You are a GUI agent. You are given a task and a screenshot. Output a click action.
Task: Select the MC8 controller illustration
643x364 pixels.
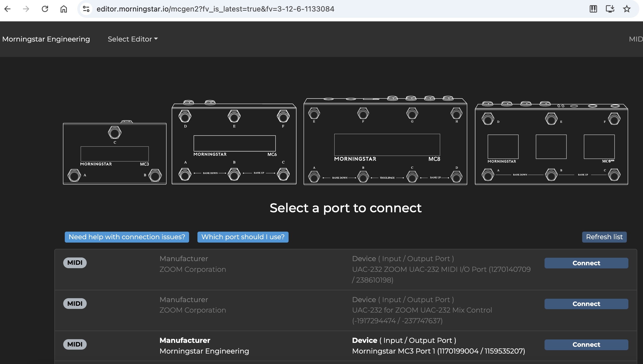(385, 140)
